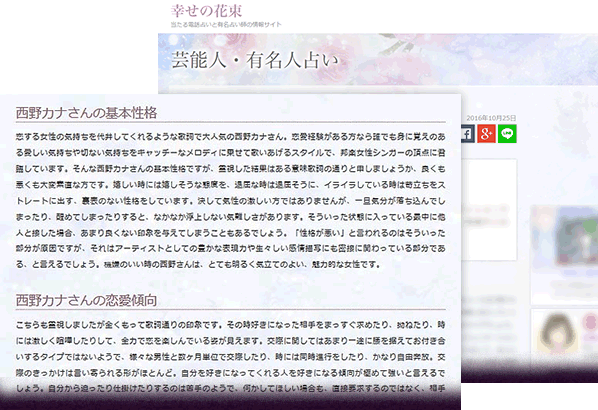Click the Facebook share icon

468,134
